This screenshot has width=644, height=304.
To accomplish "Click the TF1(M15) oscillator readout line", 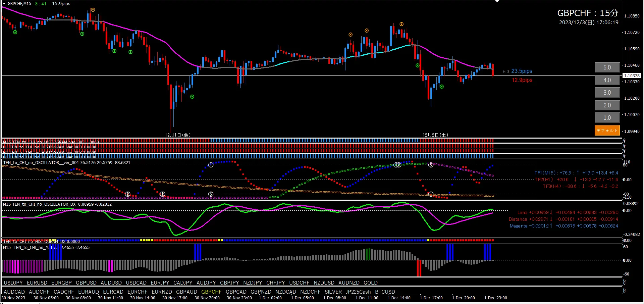I will click(576, 173).
